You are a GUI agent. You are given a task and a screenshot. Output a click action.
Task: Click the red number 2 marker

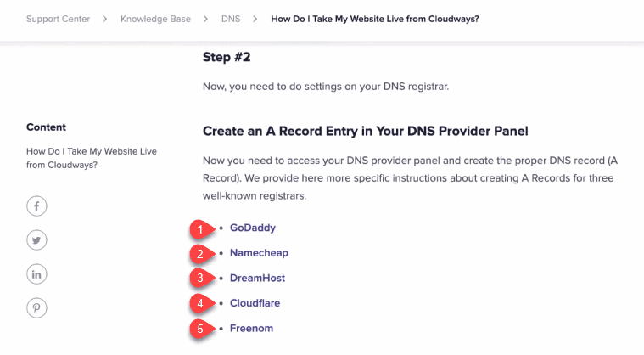[200, 253]
